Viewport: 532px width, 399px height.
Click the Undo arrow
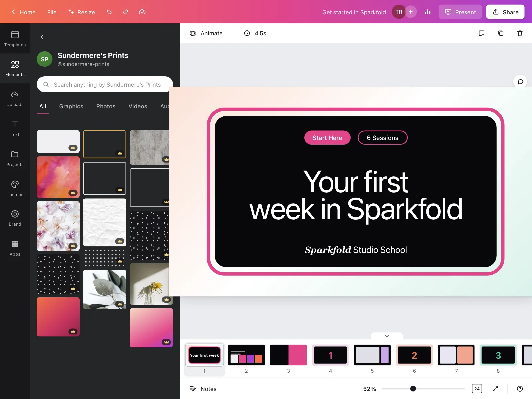(109, 12)
